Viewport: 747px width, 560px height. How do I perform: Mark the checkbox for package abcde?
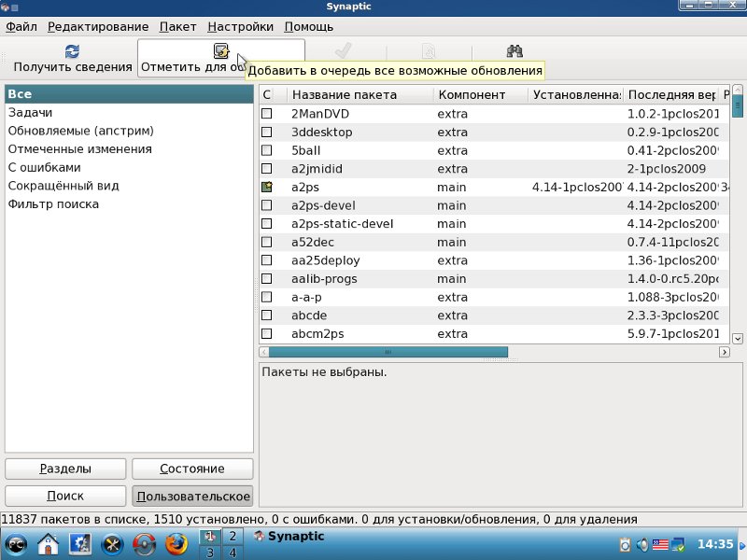point(266,315)
